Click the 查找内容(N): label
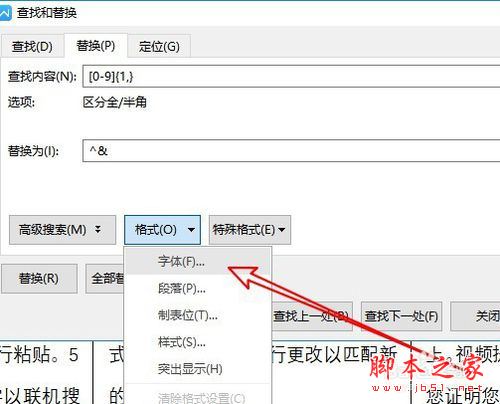This screenshot has width=500, height=404. pyautogui.click(x=42, y=77)
